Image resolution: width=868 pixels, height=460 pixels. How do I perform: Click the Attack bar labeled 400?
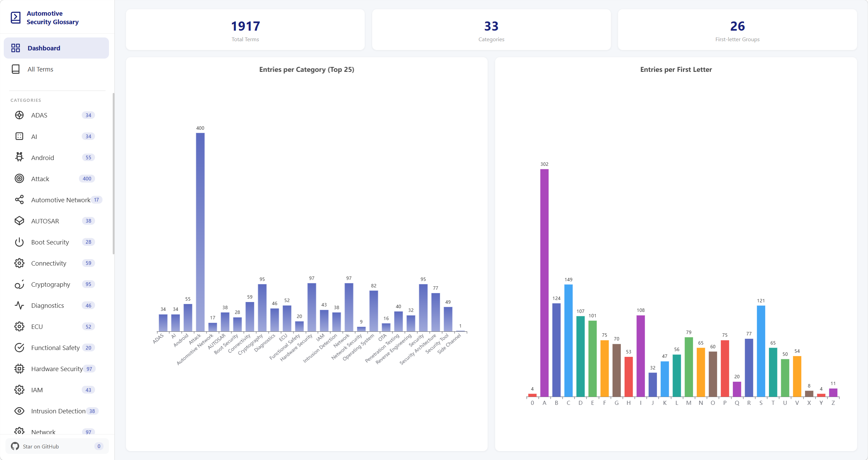200,232
